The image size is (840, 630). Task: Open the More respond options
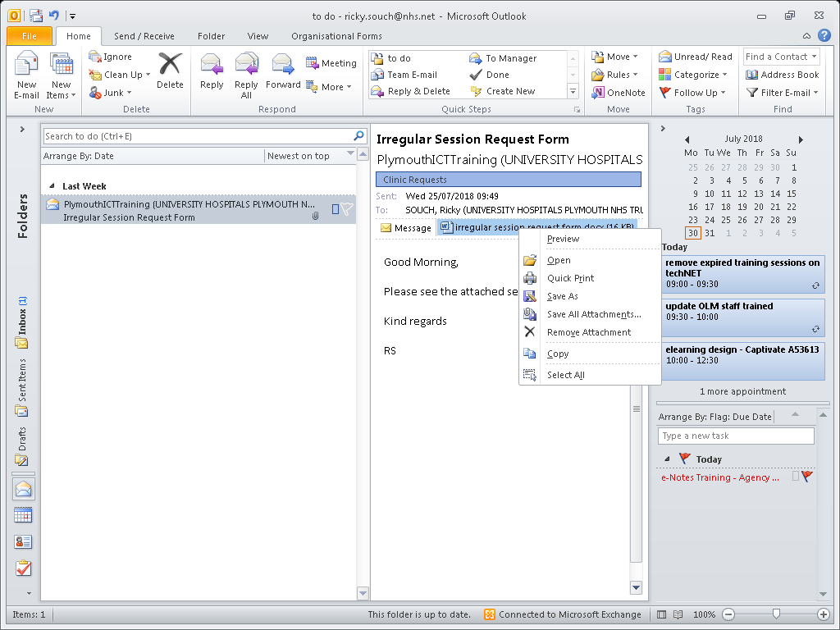(x=329, y=87)
